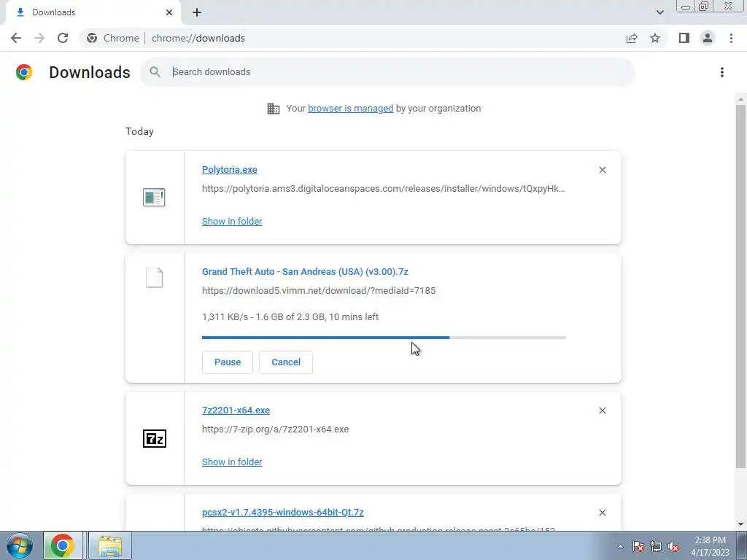Show Polytoria.exe in folder
The image size is (747, 560).
point(232,221)
